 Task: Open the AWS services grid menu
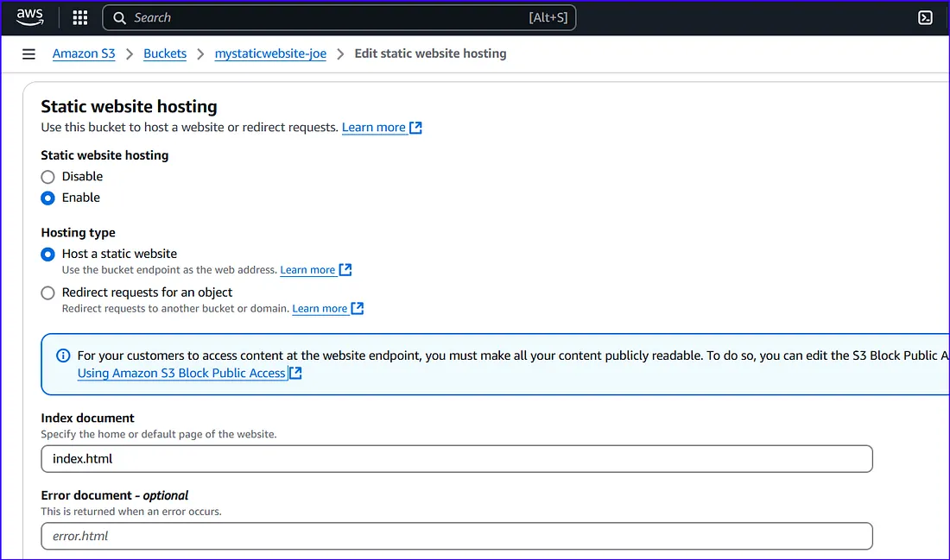[x=80, y=17]
